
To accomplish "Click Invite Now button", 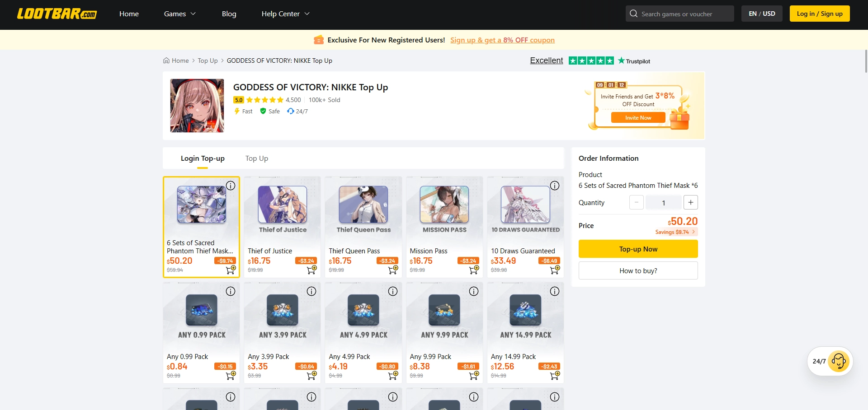I will [x=638, y=118].
